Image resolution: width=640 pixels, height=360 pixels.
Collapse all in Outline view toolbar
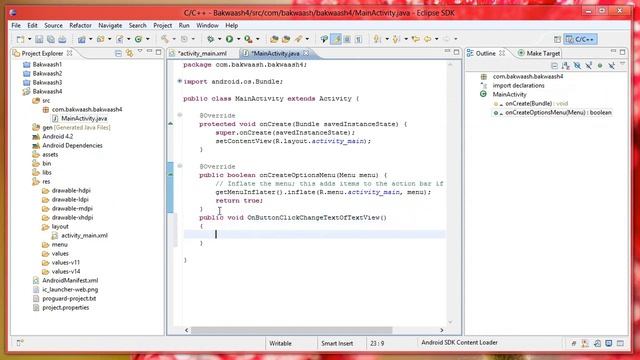pyautogui.click(x=554, y=65)
